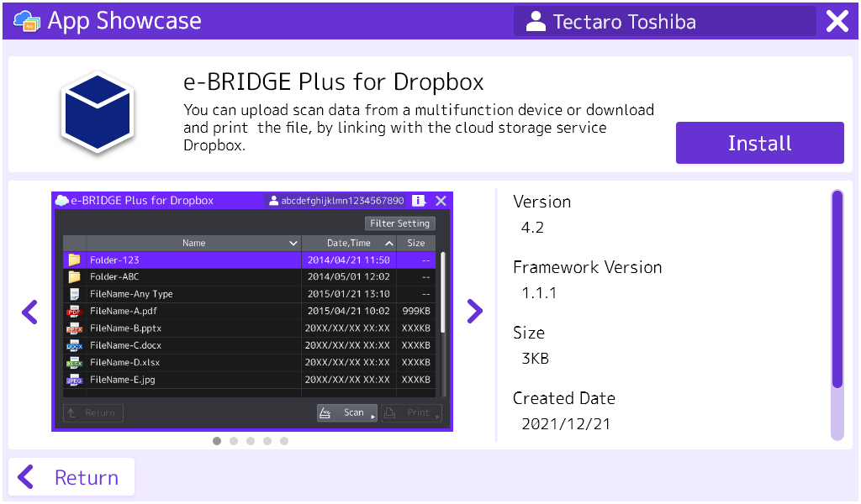Viewport: 861px width, 504px height.
Task: Open Tectaro Toshiba user menu
Action: point(664,22)
